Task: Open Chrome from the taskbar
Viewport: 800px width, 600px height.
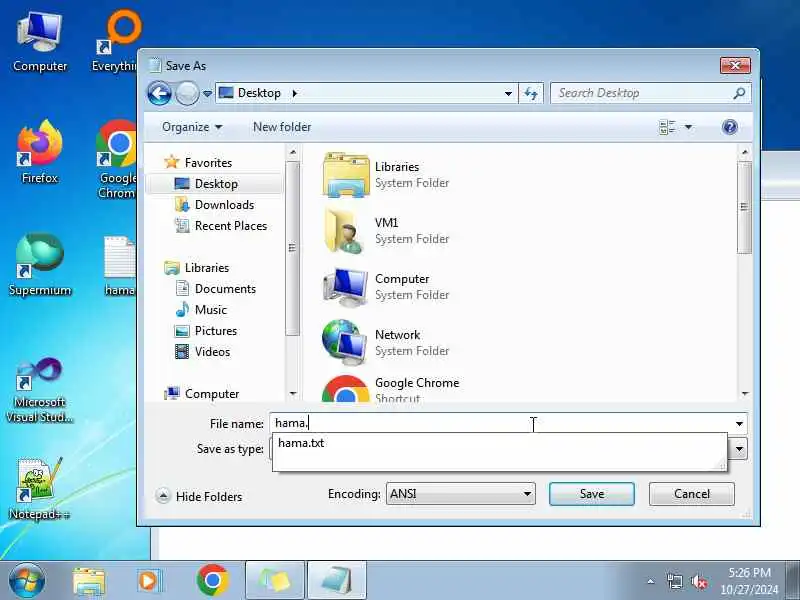Action: [213, 580]
